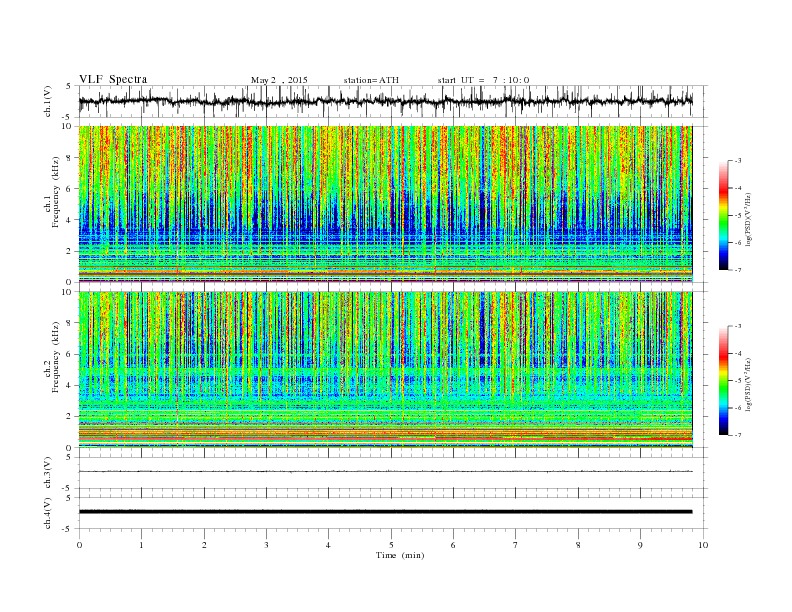Click time axis tick label "2"
This screenshot has height=612, width=792.
pyautogui.click(x=204, y=545)
